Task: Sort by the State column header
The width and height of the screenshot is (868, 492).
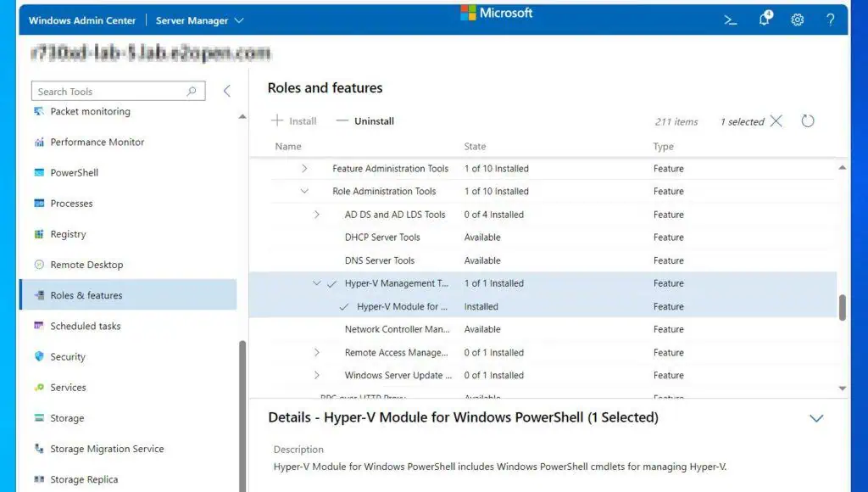Action: tap(475, 146)
